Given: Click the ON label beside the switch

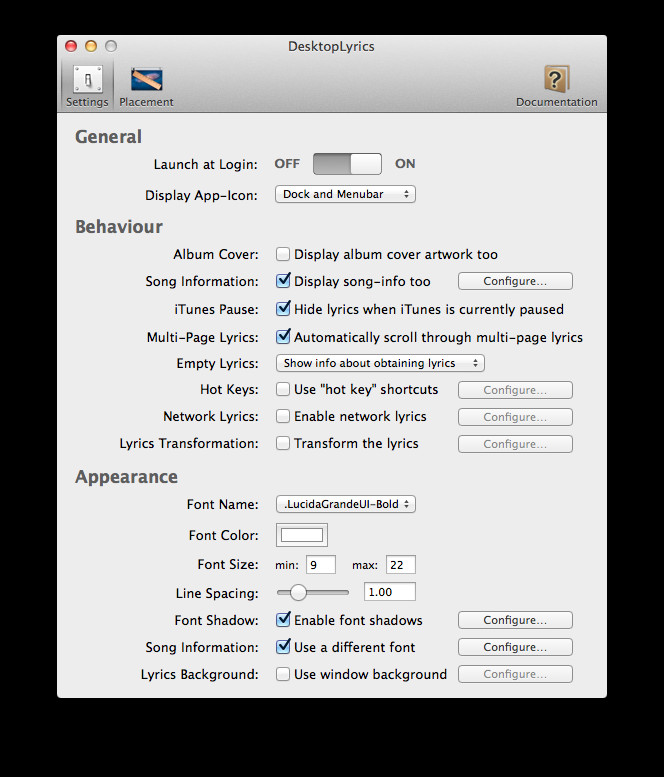Looking at the screenshot, I should click(405, 164).
